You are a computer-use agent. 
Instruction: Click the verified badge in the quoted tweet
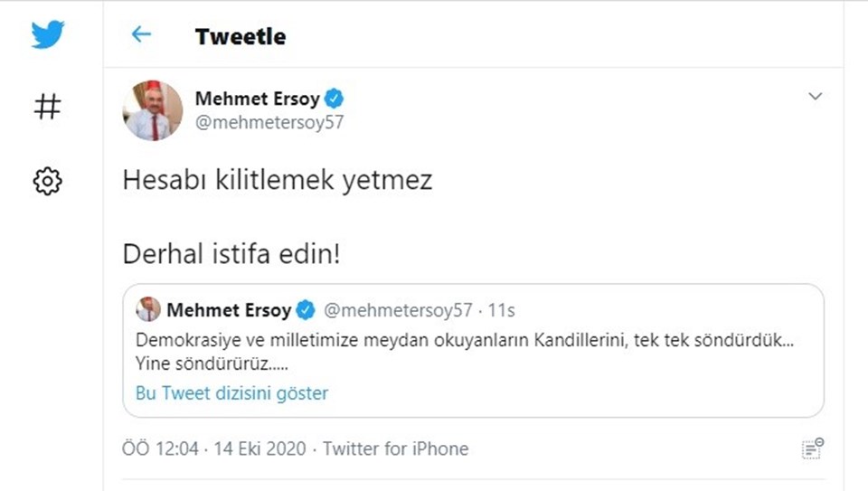point(306,311)
